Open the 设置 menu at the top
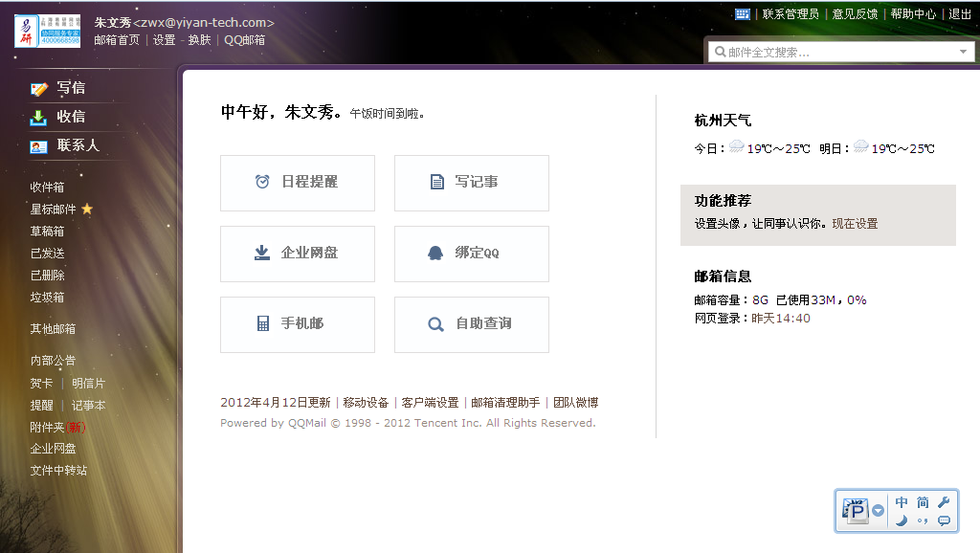 pyautogui.click(x=163, y=40)
